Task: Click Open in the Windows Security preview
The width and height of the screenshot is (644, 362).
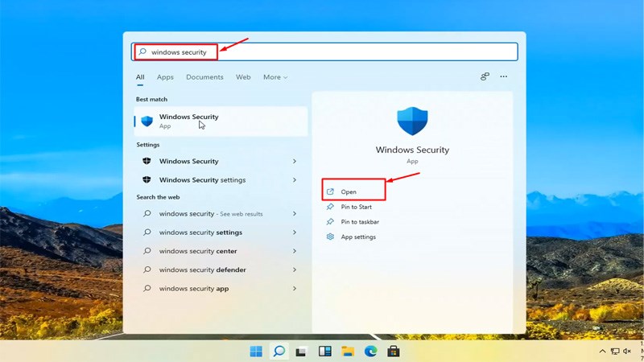Action: 349,191
